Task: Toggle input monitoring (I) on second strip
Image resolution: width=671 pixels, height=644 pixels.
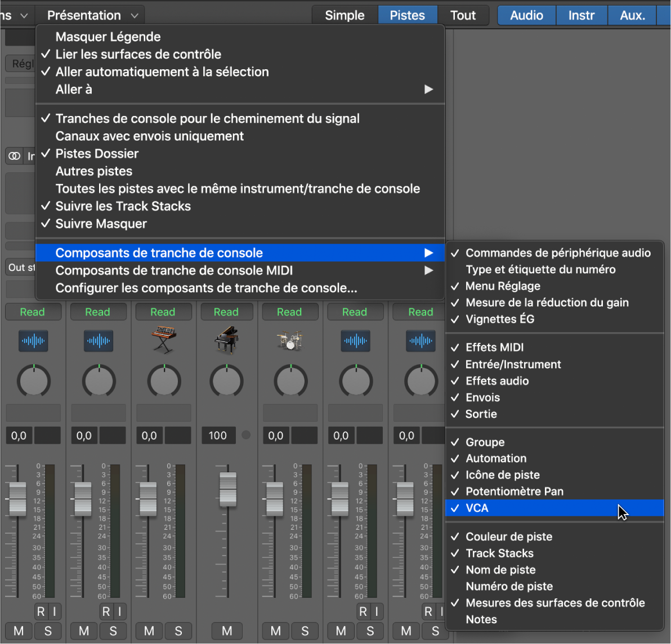Action: click(x=120, y=611)
